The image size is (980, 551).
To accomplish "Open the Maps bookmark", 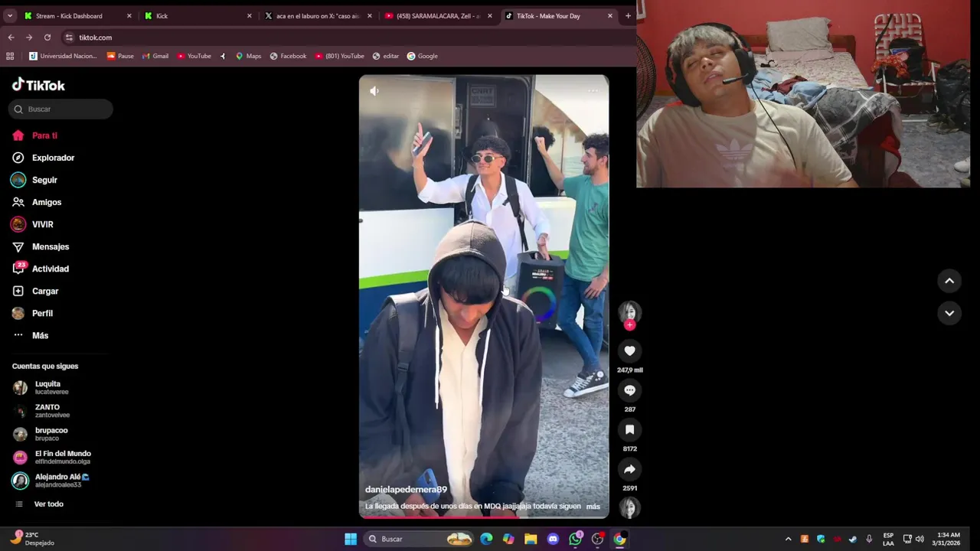I will tap(248, 56).
